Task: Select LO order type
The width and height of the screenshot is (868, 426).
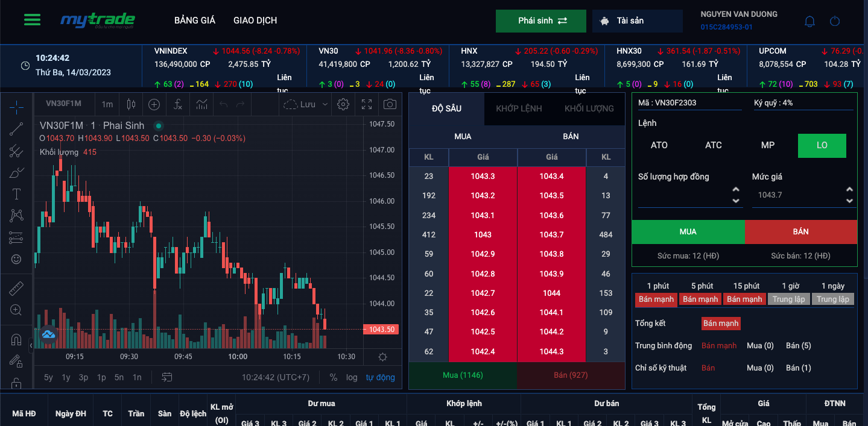Action: pos(822,145)
